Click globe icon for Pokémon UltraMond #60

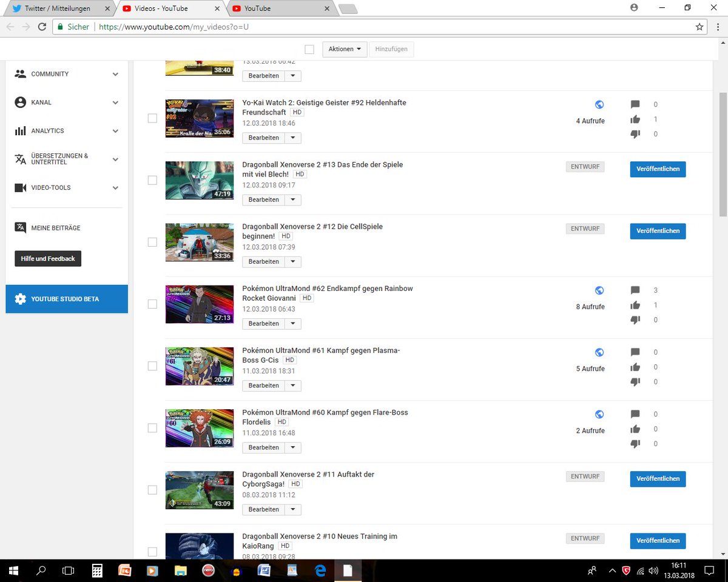pyautogui.click(x=599, y=414)
